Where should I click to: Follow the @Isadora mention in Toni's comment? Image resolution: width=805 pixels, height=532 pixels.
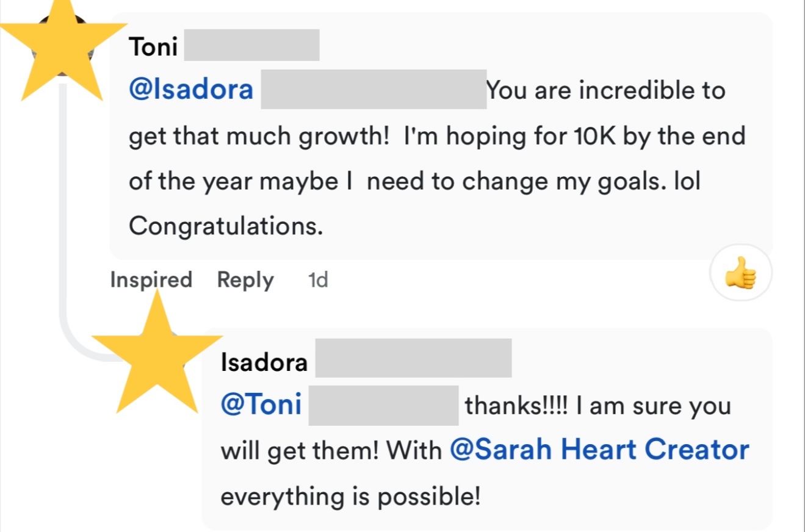click(x=191, y=90)
